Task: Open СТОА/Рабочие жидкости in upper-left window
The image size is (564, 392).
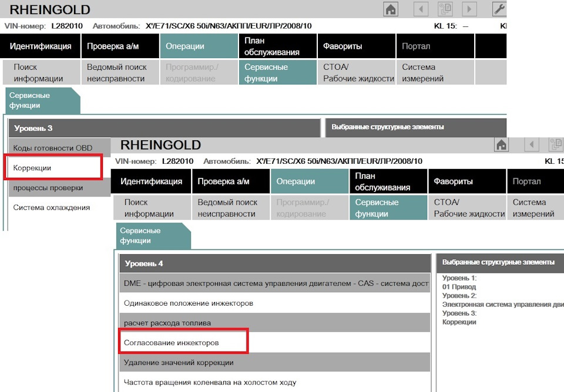Action: (x=357, y=73)
